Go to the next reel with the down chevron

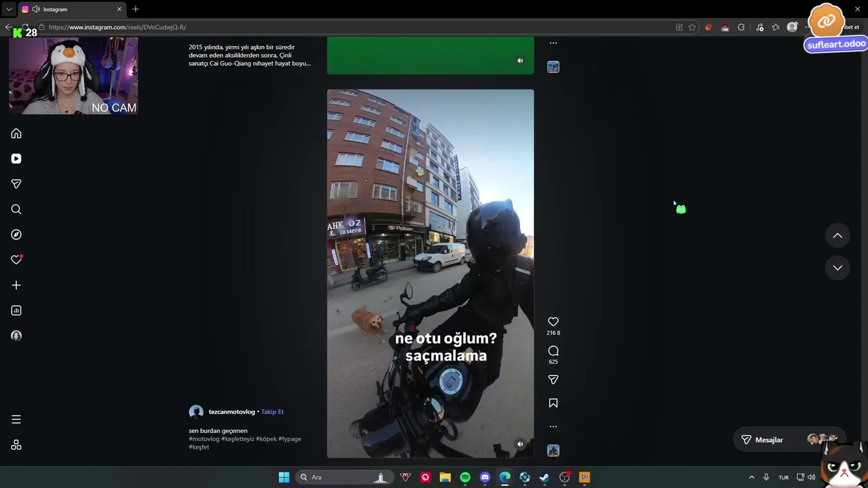837,268
